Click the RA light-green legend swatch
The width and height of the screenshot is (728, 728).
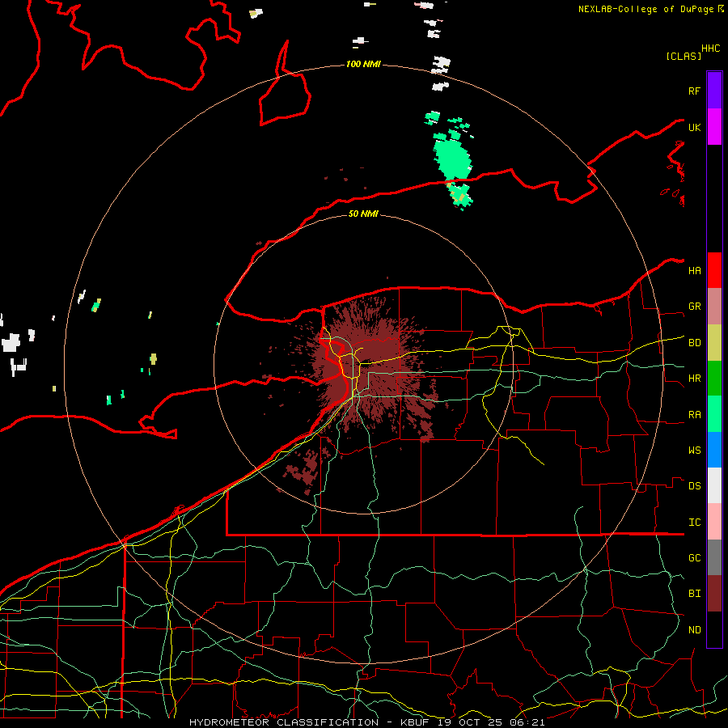point(714,414)
